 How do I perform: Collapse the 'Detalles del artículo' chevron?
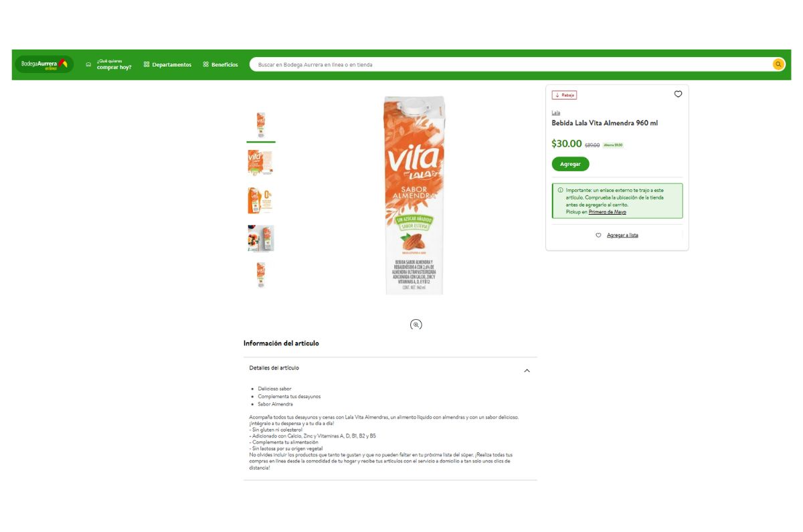(527, 371)
